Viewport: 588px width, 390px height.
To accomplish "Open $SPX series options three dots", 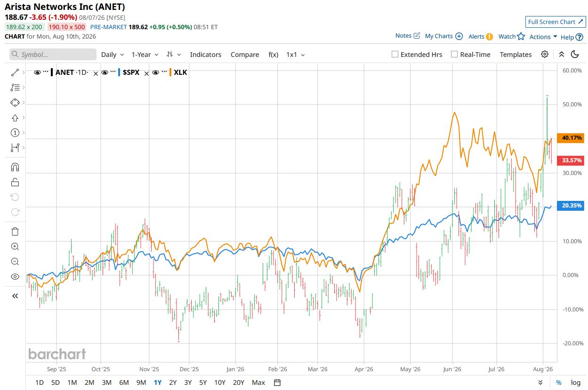I will (x=113, y=72).
